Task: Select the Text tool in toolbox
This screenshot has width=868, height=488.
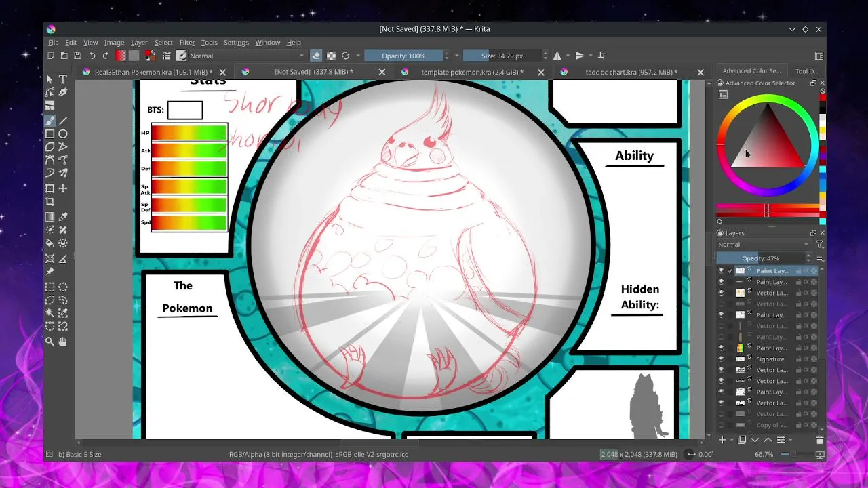Action: pos(63,79)
